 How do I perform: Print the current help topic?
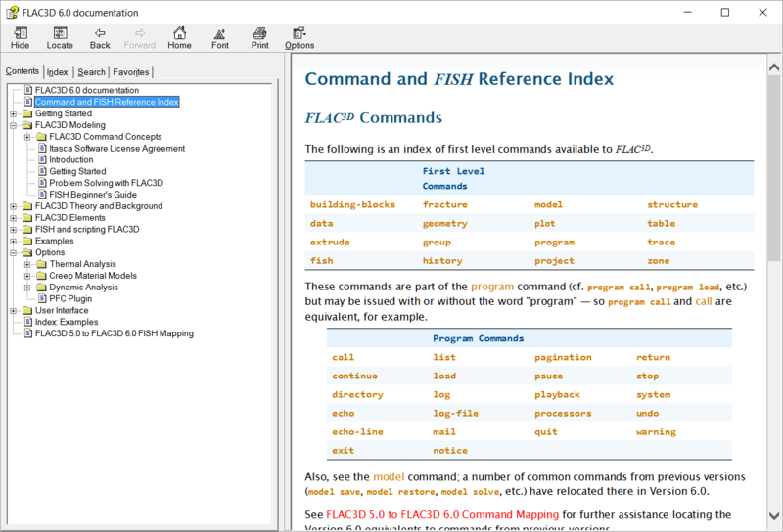(x=259, y=33)
